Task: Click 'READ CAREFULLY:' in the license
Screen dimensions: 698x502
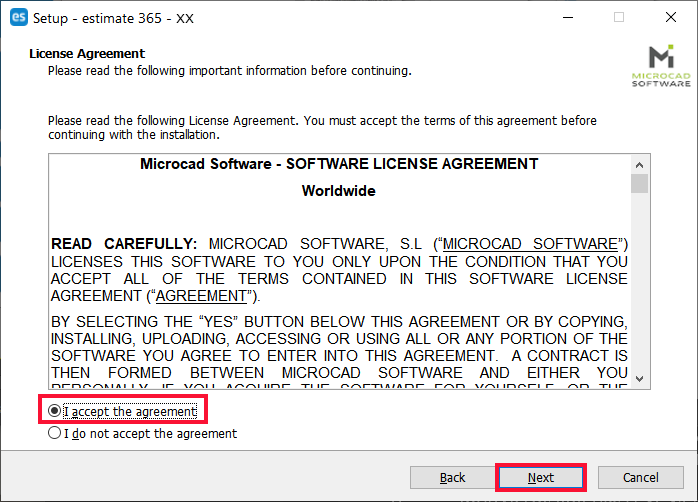Action: (x=124, y=244)
